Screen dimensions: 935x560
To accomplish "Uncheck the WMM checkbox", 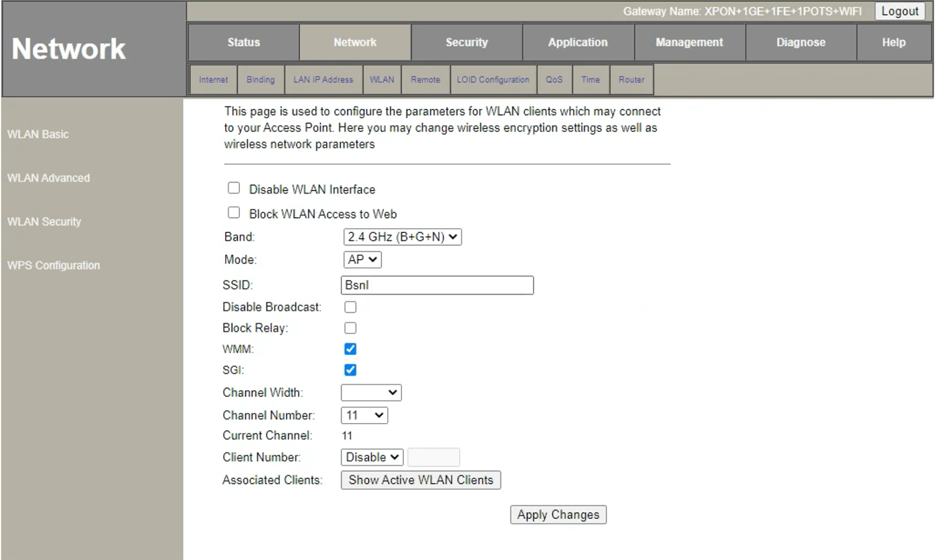I will [350, 349].
